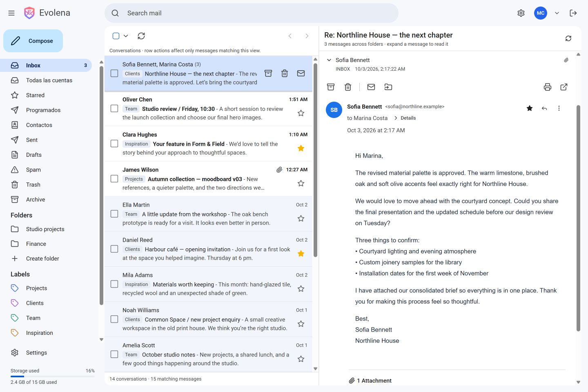Screen dimensions: 588x392
Task: Open the message in a new window
Action: pos(564,87)
